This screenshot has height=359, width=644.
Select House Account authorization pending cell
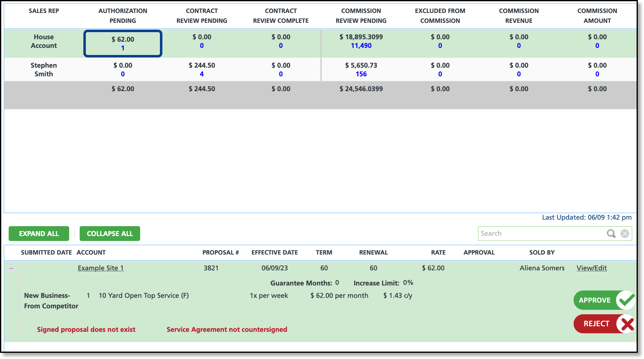pos(123,44)
